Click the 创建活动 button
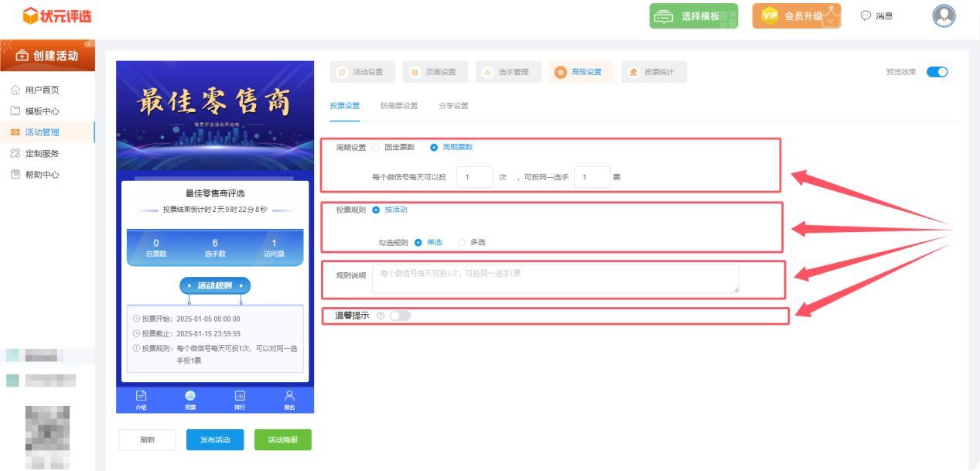 click(47, 56)
